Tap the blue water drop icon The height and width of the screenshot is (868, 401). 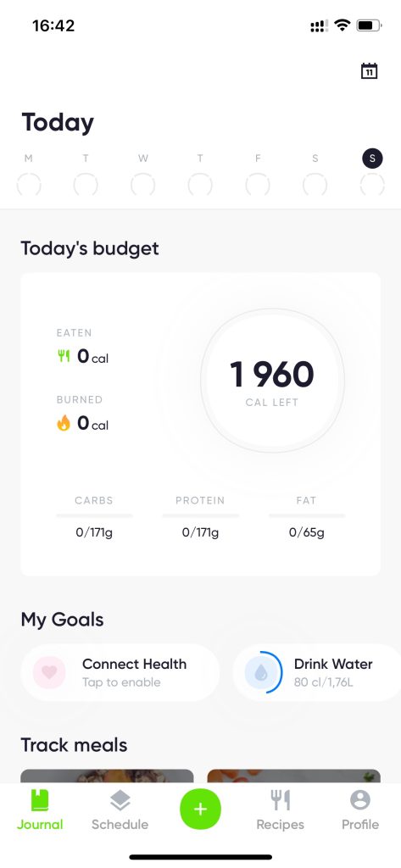tap(261, 672)
